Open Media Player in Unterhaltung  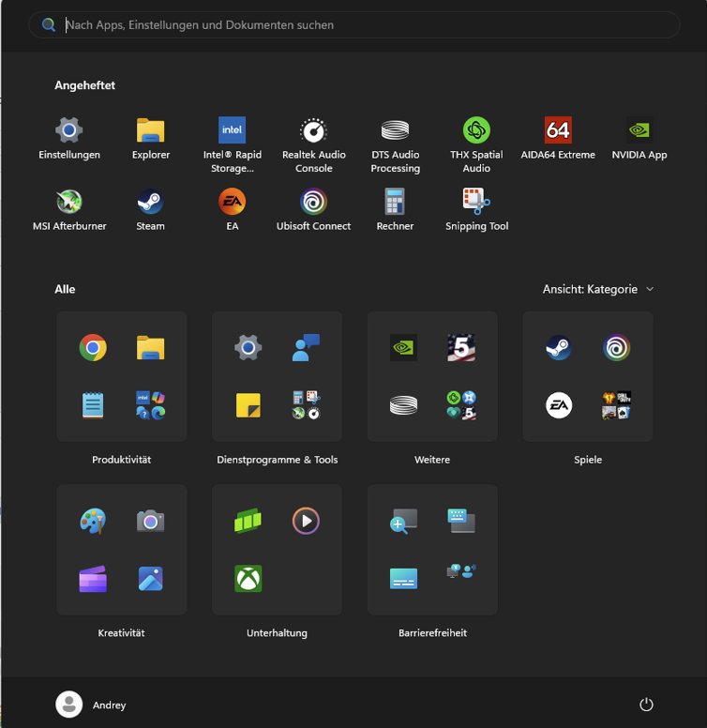tap(306, 521)
